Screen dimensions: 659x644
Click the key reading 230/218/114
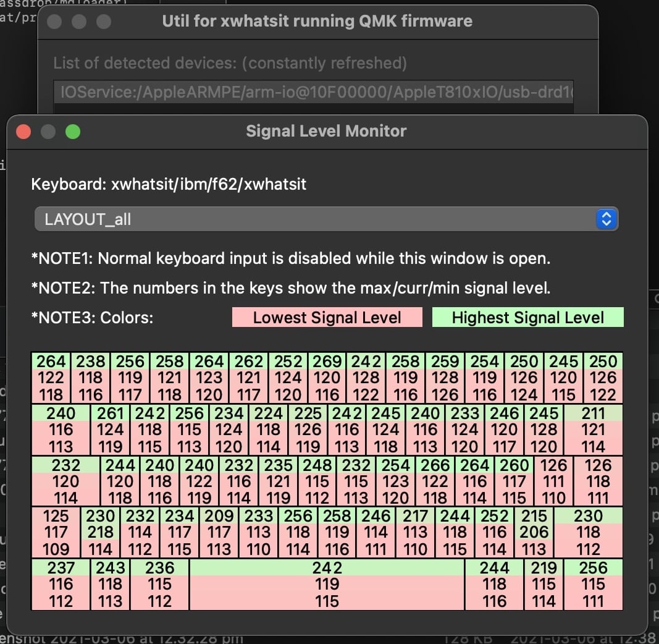click(x=101, y=532)
